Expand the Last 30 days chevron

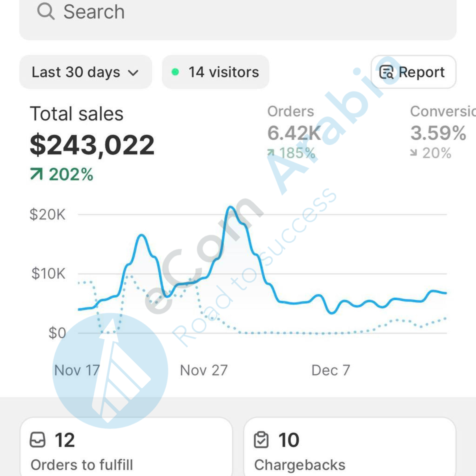click(x=133, y=73)
